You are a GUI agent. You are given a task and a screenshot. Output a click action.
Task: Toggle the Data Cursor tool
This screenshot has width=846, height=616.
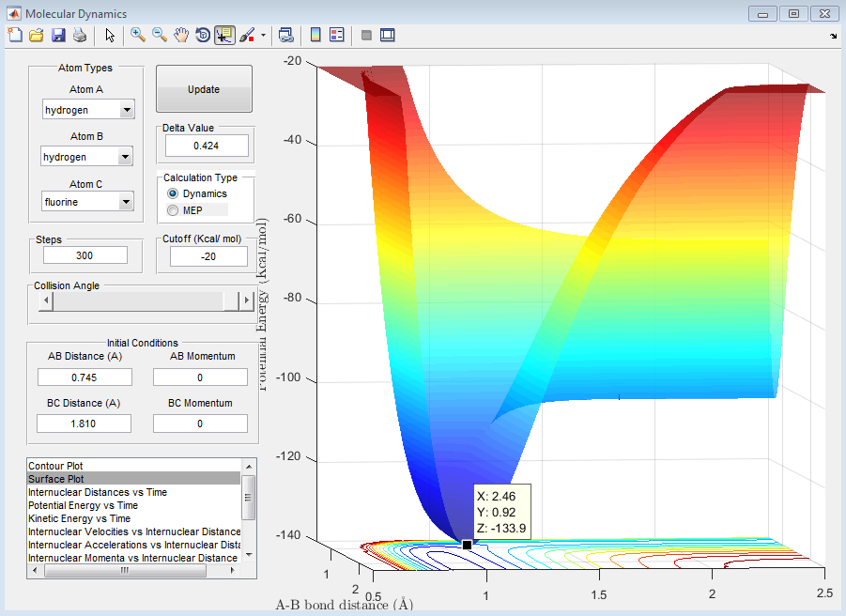coord(224,36)
